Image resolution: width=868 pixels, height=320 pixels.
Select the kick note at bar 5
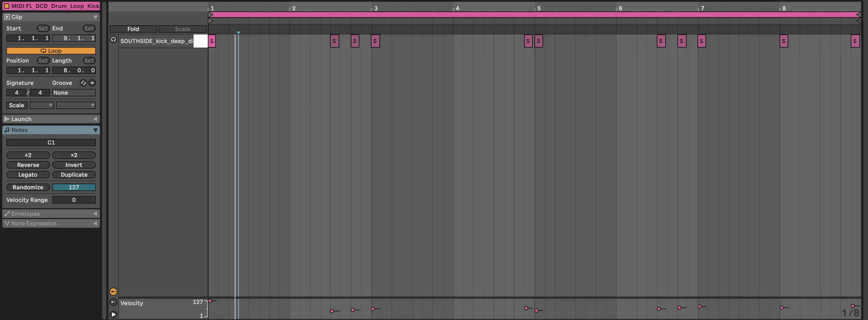coord(538,41)
